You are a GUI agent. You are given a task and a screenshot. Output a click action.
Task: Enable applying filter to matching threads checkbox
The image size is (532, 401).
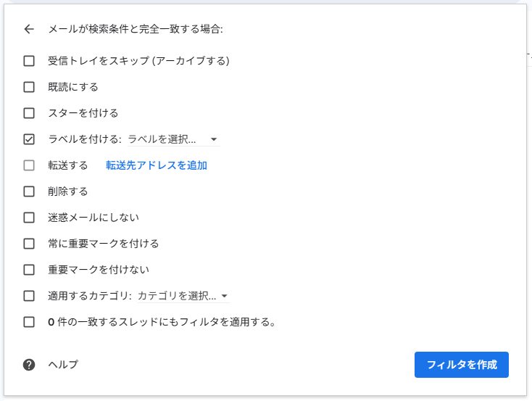[x=29, y=322]
